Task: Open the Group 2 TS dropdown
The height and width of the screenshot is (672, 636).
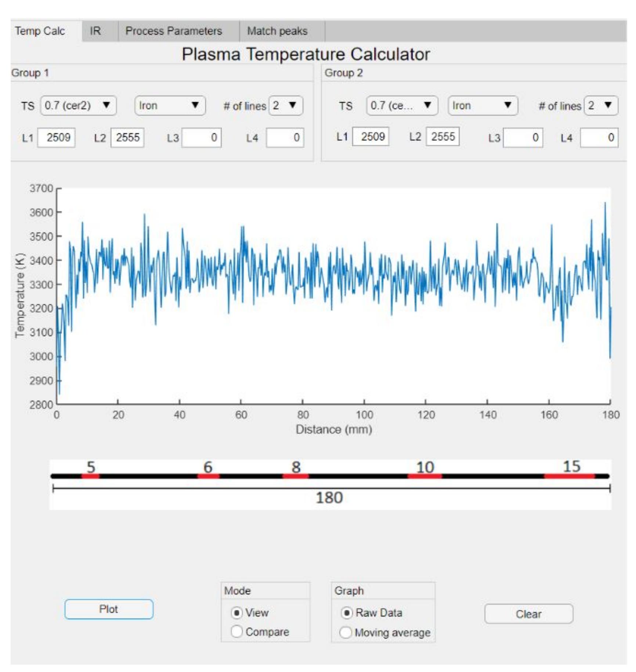Action: point(402,107)
